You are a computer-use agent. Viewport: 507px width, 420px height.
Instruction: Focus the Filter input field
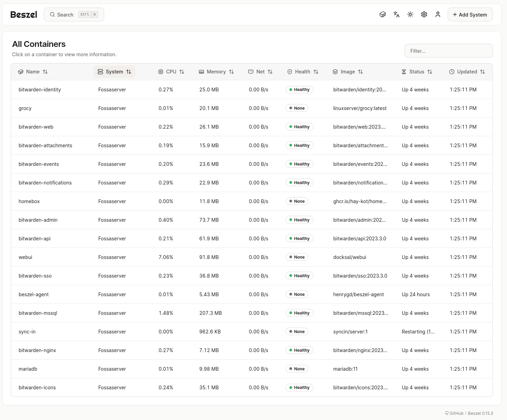[448, 51]
